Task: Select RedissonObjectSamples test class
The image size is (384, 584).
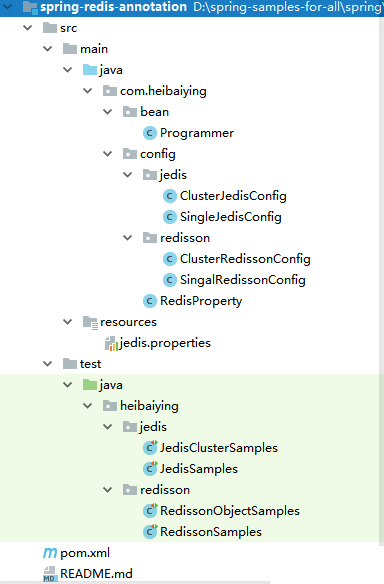Action: (229, 511)
